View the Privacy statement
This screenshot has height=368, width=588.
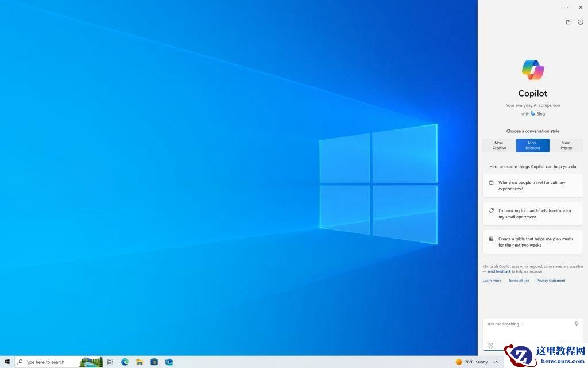tap(551, 280)
